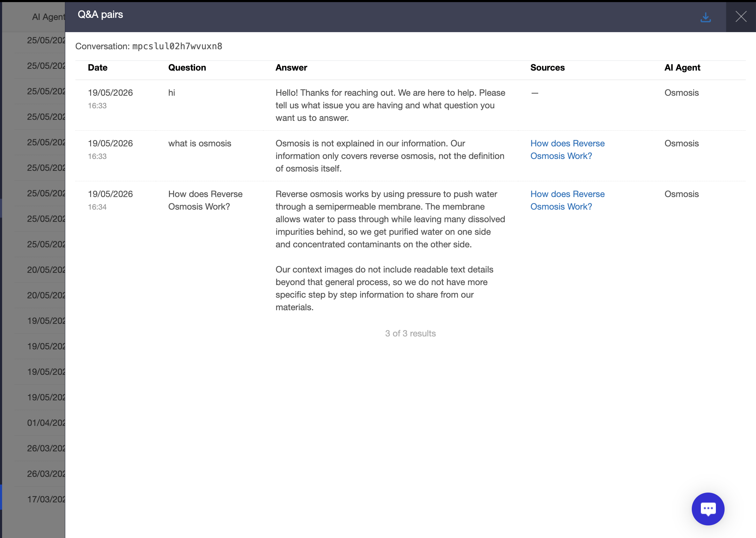This screenshot has height=538, width=756.
Task: Select the 17/03 row in background list
Action: click(x=40, y=499)
